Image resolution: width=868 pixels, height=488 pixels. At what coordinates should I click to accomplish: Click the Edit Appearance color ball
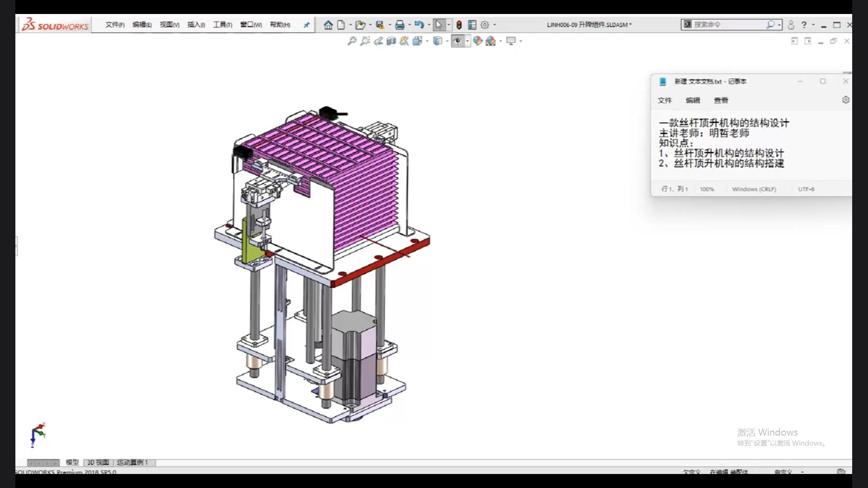(x=478, y=41)
